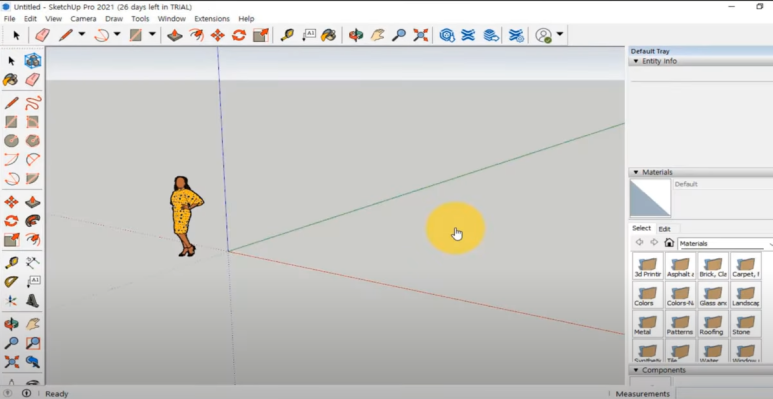Image resolution: width=773 pixels, height=399 pixels.
Task: Pick the Freehand drawing tool
Action: click(33, 103)
